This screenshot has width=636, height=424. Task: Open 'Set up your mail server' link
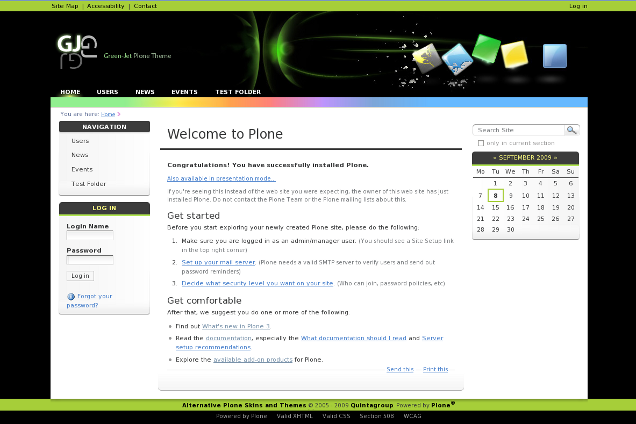coord(218,263)
